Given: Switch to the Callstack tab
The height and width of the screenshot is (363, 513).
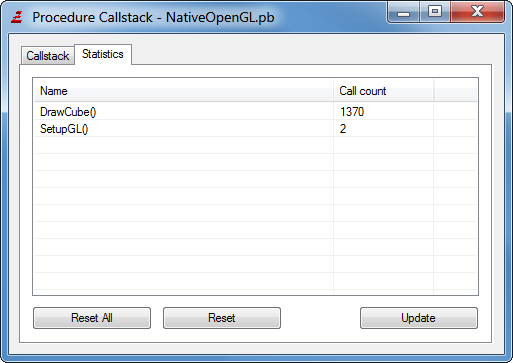Looking at the screenshot, I should [48, 56].
